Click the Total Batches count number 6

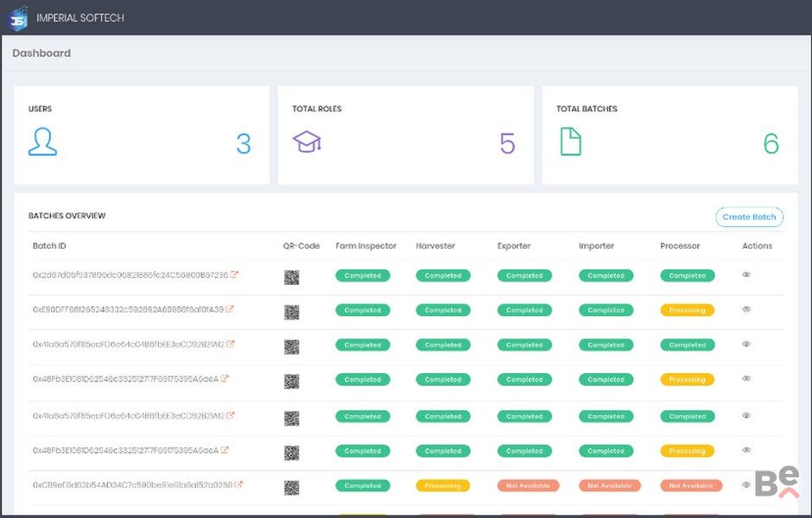[771, 144]
